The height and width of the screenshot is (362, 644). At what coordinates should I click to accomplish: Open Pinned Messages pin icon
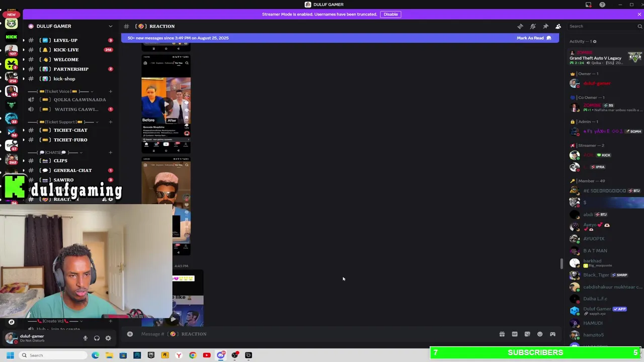click(x=545, y=26)
